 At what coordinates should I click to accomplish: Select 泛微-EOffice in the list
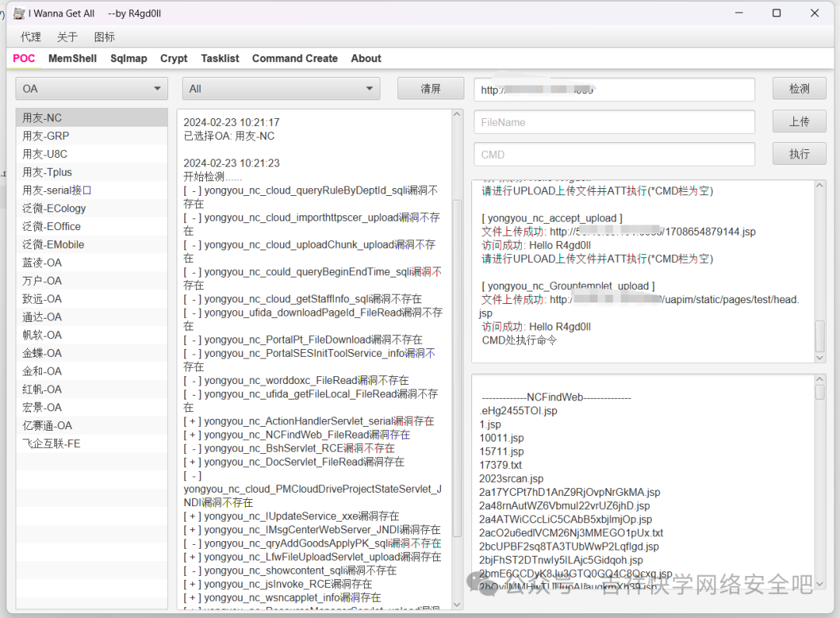[92, 226]
